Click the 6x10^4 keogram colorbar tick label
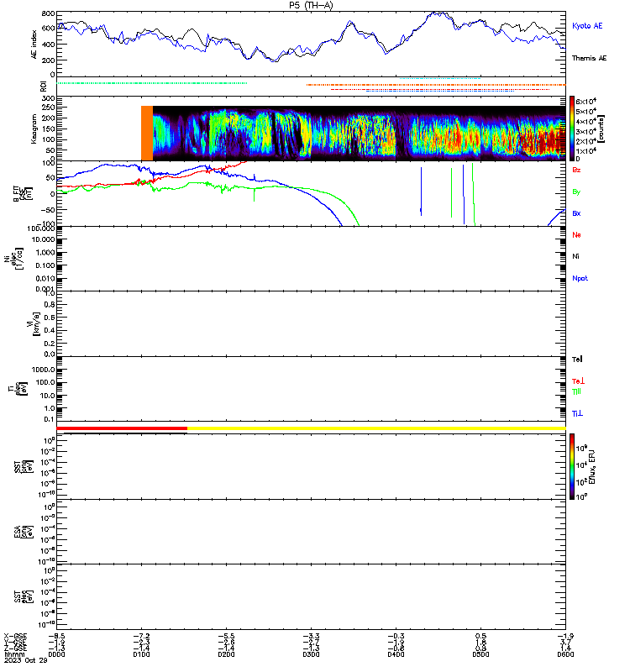Image resolution: width=630 pixels, height=672 pixels. (585, 101)
